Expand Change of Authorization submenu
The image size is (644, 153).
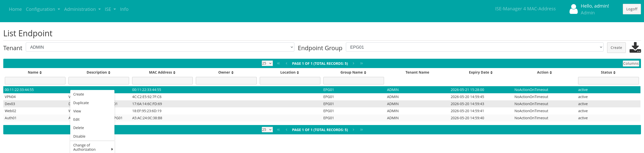click(x=92, y=147)
